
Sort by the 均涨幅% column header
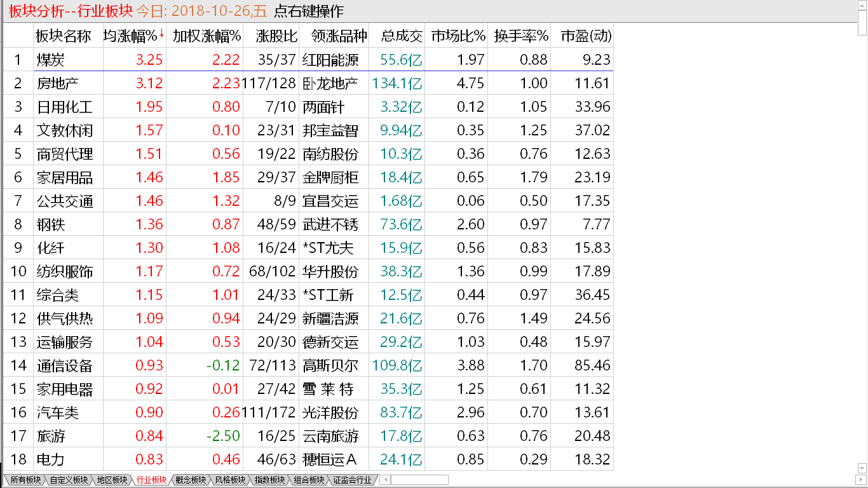pos(134,36)
